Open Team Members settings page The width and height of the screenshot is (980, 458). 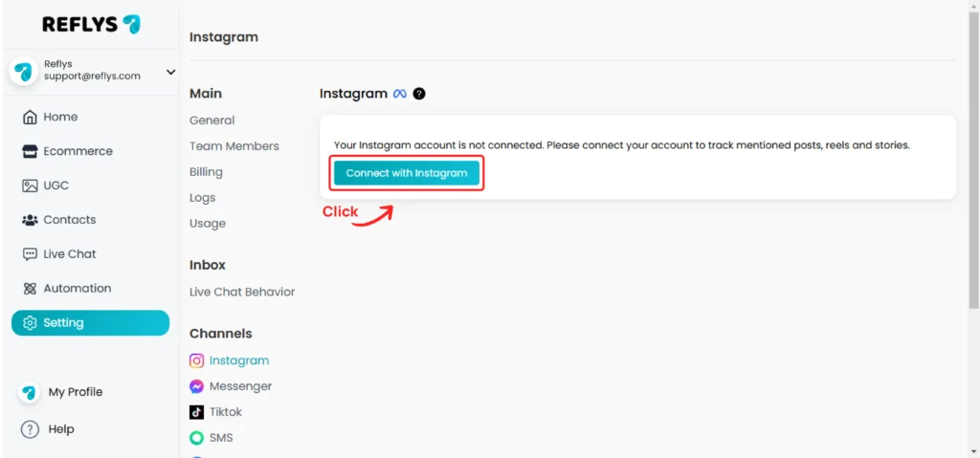point(234,146)
